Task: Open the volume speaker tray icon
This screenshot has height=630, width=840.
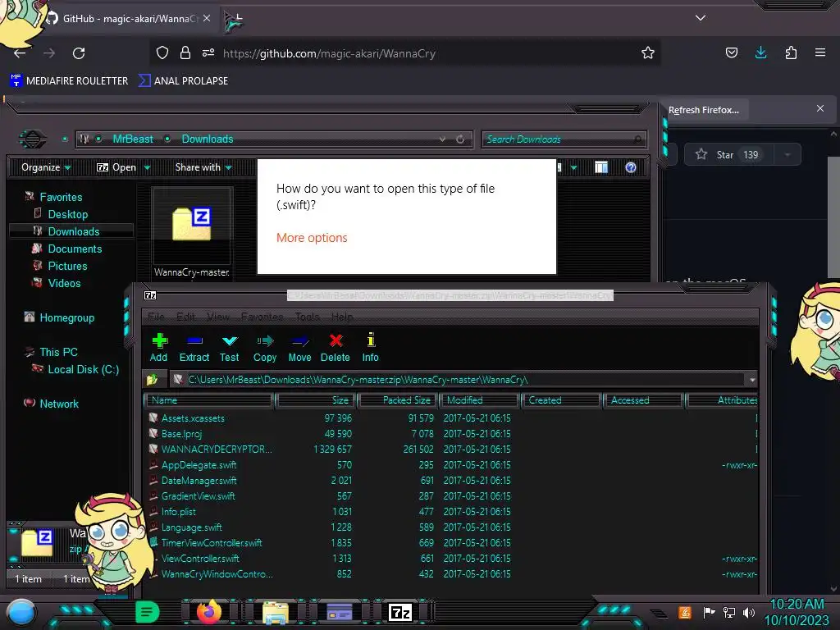Action: pos(749,612)
